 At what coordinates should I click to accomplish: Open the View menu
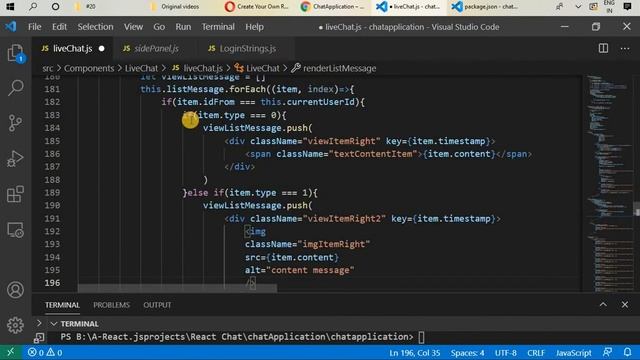point(133,27)
